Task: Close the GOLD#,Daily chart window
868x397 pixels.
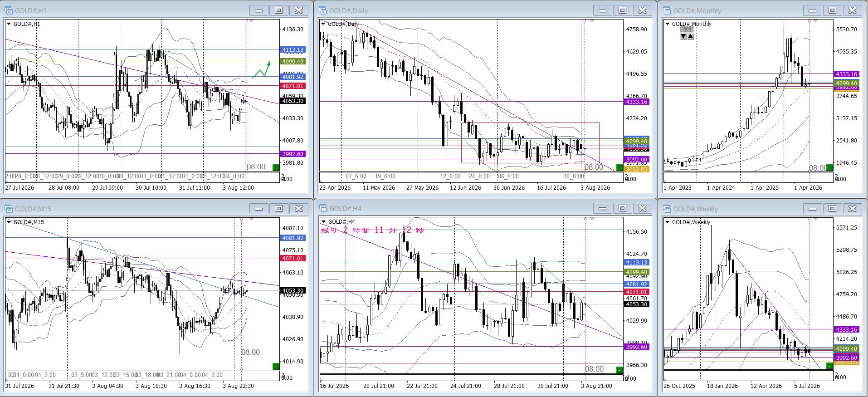Action: (643, 10)
